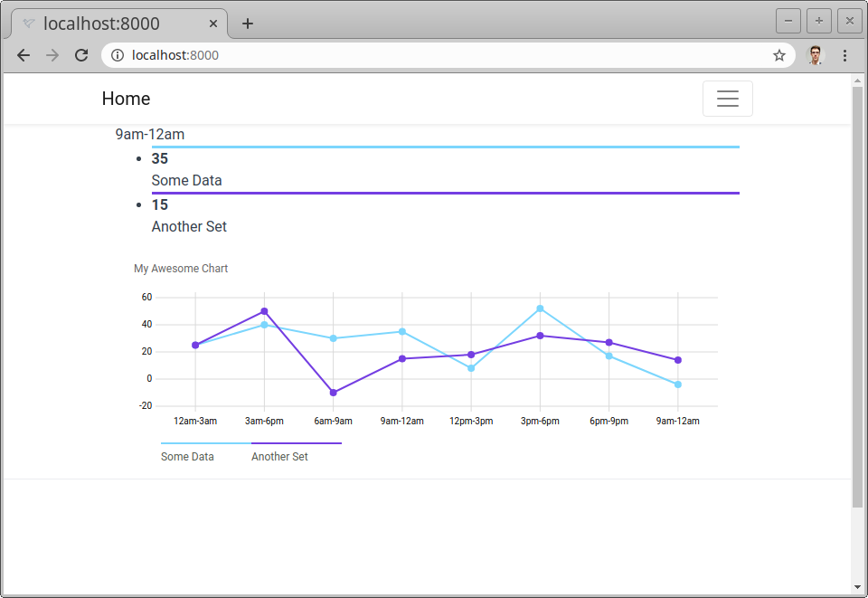Image resolution: width=868 pixels, height=598 pixels.
Task: Bookmark the page with the star icon
Action: tap(778, 55)
